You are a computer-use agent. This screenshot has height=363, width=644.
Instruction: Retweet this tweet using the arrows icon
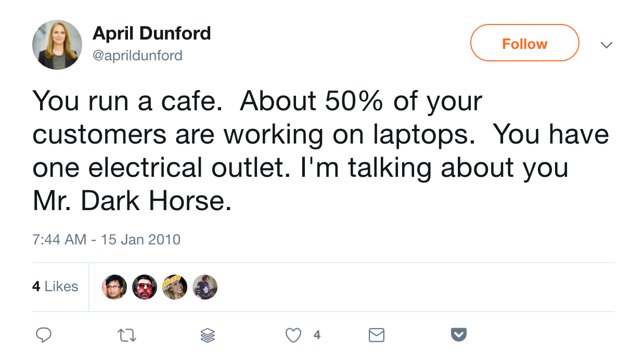point(127,335)
